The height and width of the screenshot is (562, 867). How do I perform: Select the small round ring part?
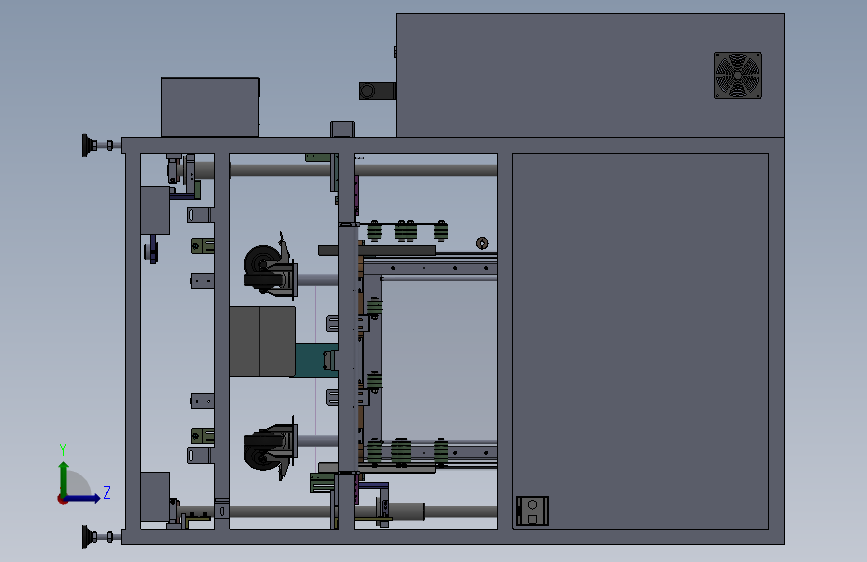(x=482, y=243)
